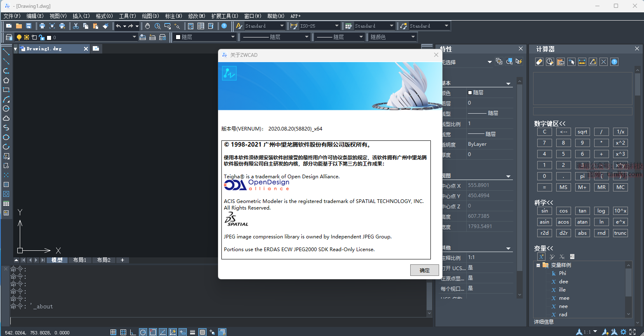Click the calculator expression display field

coord(583,89)
